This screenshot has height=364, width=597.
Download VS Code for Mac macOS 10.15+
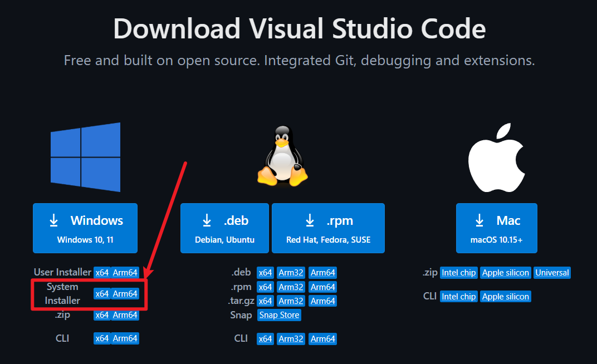pos(497,228)
